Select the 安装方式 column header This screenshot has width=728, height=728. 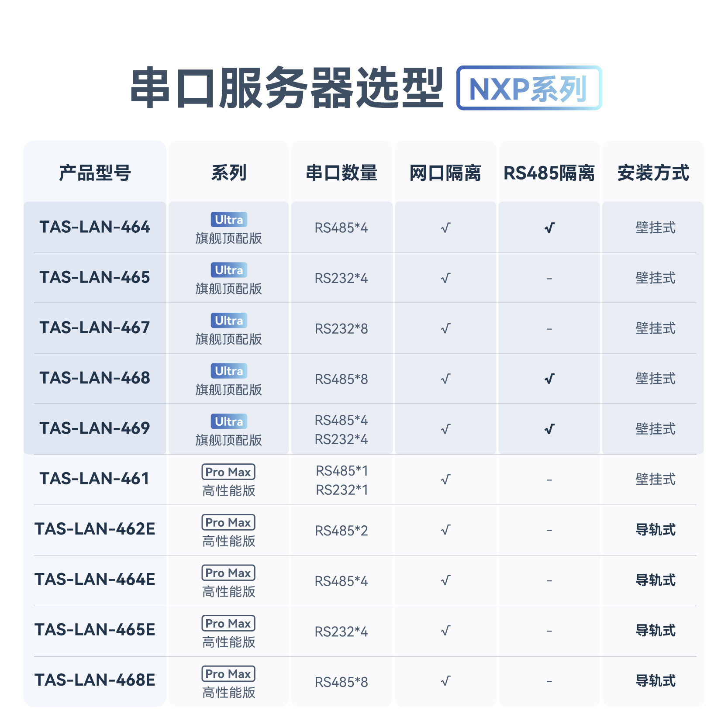[653, 173]
